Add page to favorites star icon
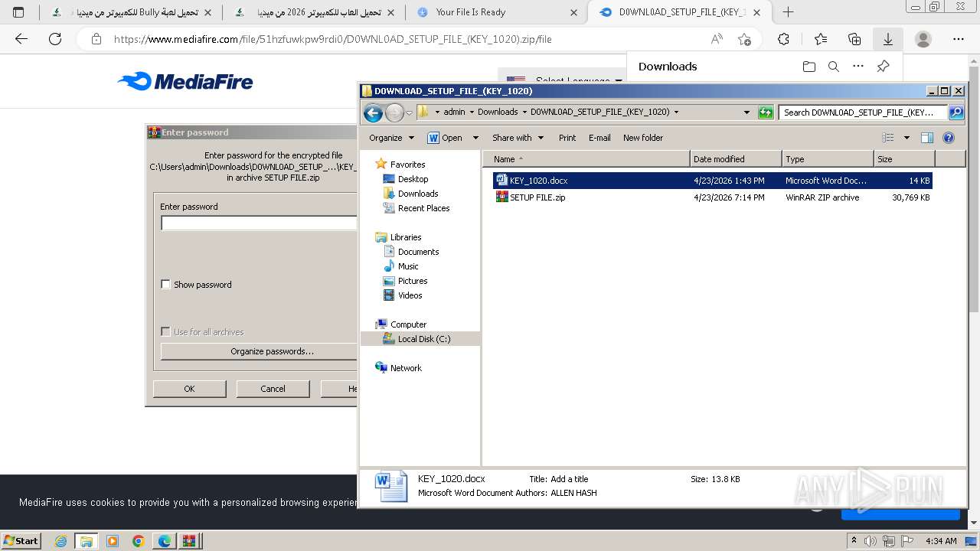Viewport: 980px width, 551px height. (744, 39)
